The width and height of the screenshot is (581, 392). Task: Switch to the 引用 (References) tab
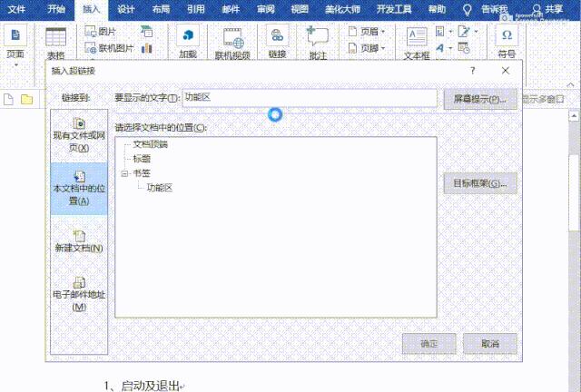[x=196, y=9]
